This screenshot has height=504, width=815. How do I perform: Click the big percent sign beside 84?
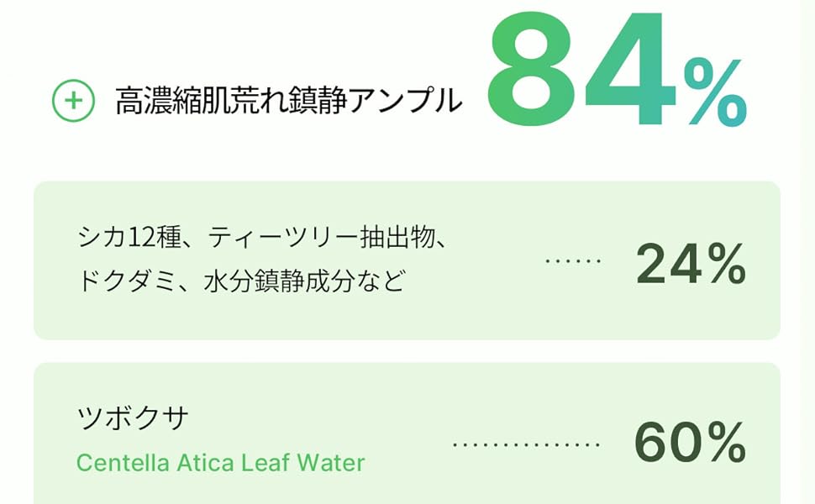click(714, 94)
